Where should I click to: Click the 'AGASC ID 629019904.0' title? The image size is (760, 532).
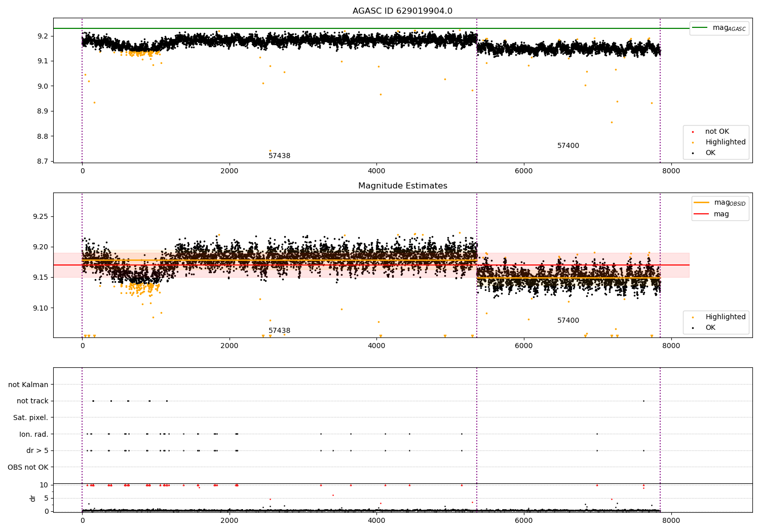point(402,11)
